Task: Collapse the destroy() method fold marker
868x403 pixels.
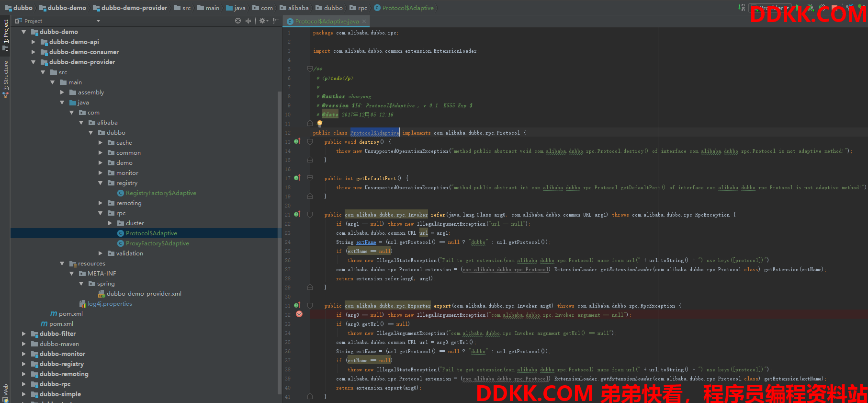Action: pyautogui.click(x=310, y=142)
